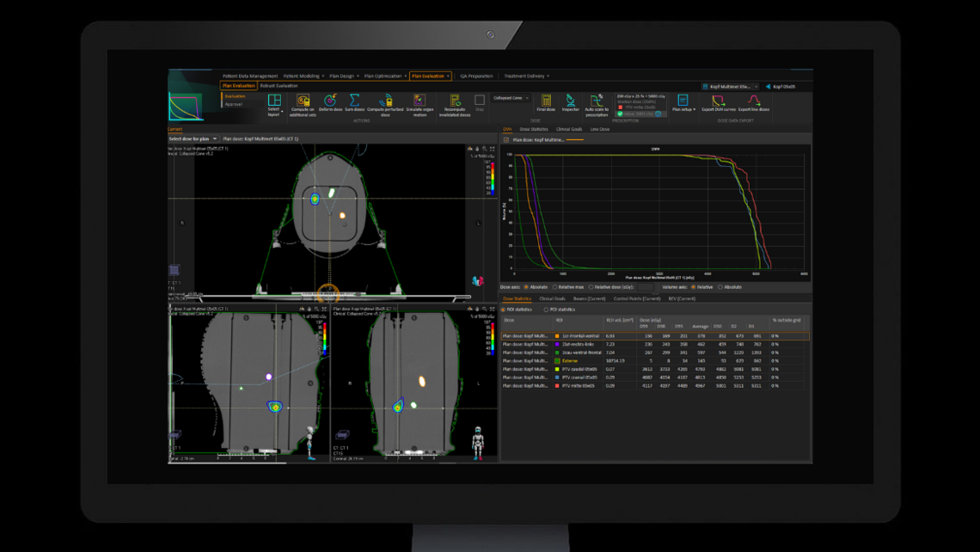Open the Inspector tool

coord(570,100)
